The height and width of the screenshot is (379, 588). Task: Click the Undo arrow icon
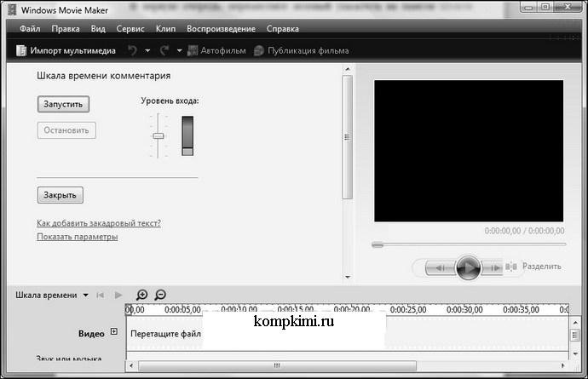click(132, 50)
